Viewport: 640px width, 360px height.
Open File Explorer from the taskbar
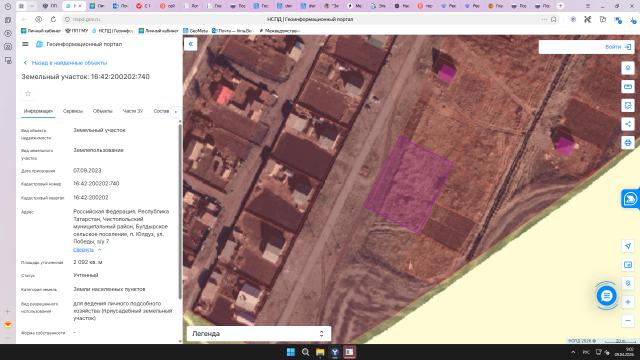click(320, 352)
